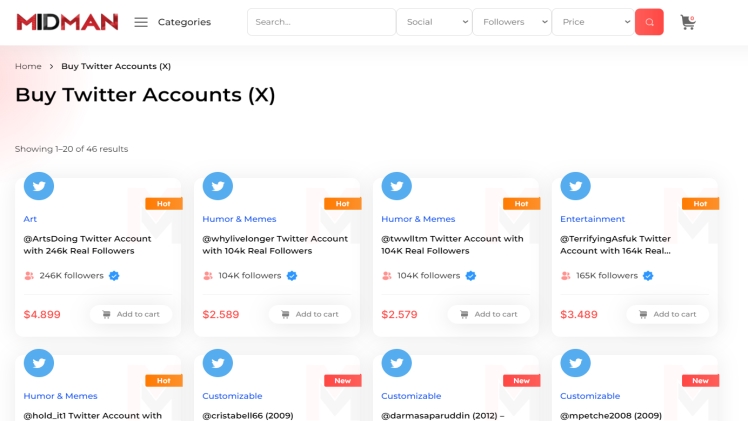The height and width of the screenshot is (421, 748).
Task: Select the Art category link
Action: point(30,219)
